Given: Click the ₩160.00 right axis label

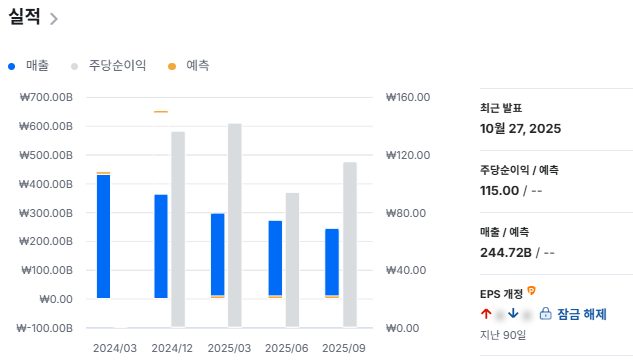Looking at the screenshot, I should [x=408, y=97].
